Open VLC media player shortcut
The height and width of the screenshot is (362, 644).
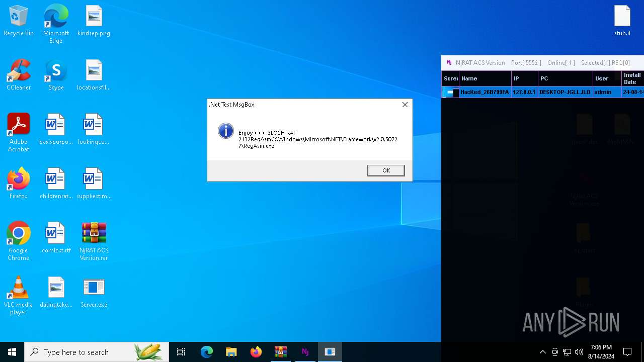19,296
